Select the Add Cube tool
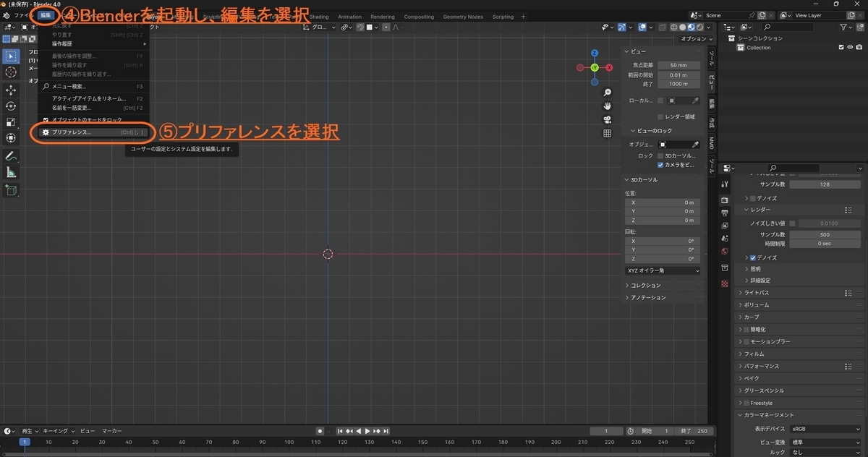The width and height of the screenshot is (868, 457). click(x=11, y=190)
